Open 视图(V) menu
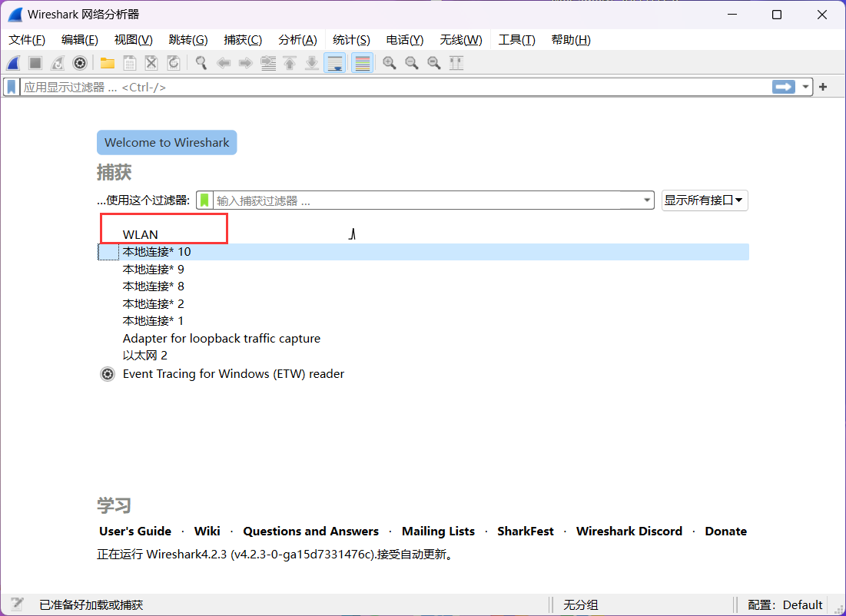846x616 pixels. 133,40
